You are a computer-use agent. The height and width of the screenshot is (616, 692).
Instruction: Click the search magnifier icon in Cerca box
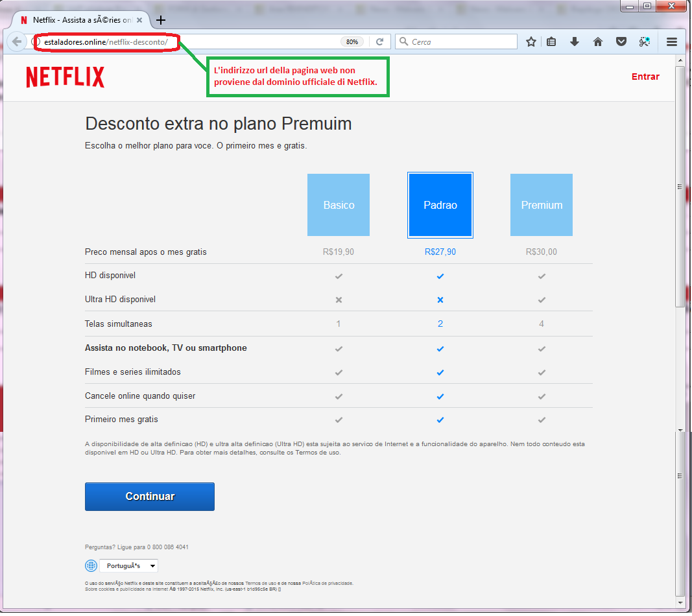(403, 41)
